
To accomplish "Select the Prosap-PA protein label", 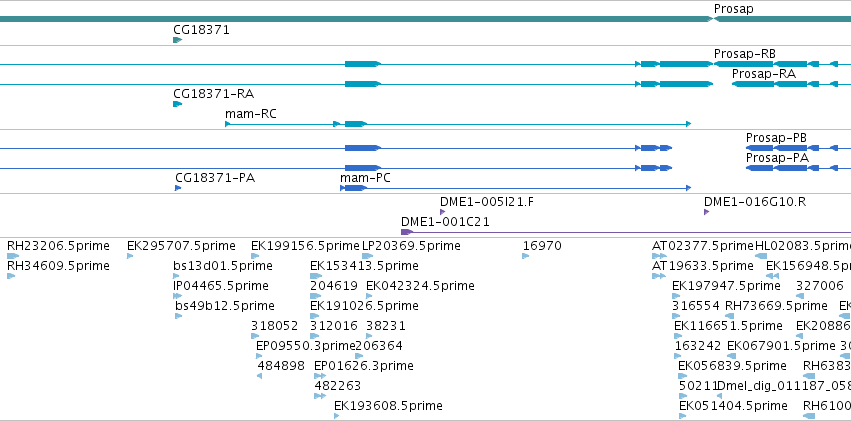I will point(777,158).
